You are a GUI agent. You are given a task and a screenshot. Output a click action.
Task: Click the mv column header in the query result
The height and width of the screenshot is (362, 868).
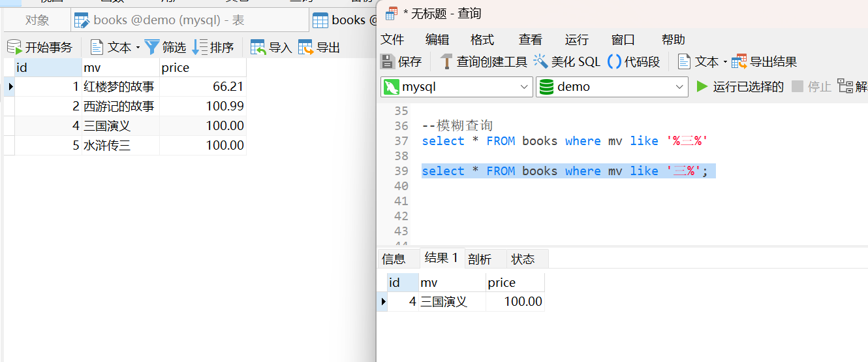click(x=452, y=282)
